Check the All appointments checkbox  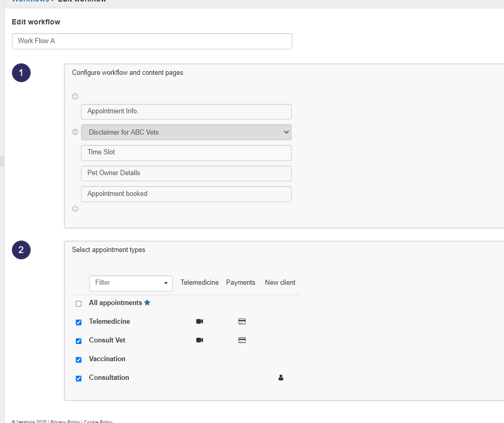78,303
